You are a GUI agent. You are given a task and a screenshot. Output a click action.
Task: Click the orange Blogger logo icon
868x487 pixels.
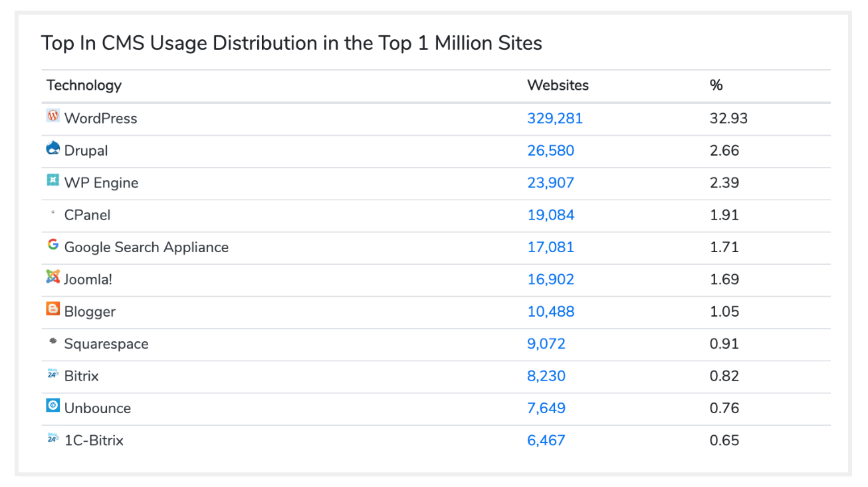click(53, 309)
